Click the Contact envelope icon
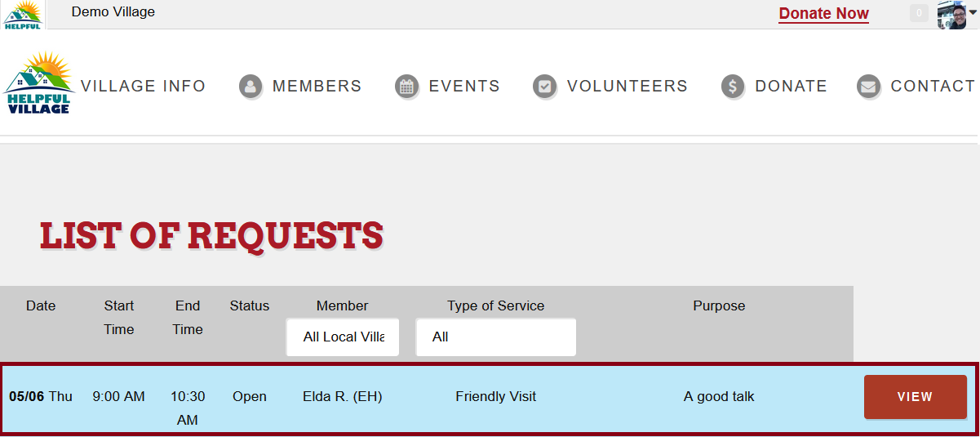 pyautogui.click(x=868, y=86)
